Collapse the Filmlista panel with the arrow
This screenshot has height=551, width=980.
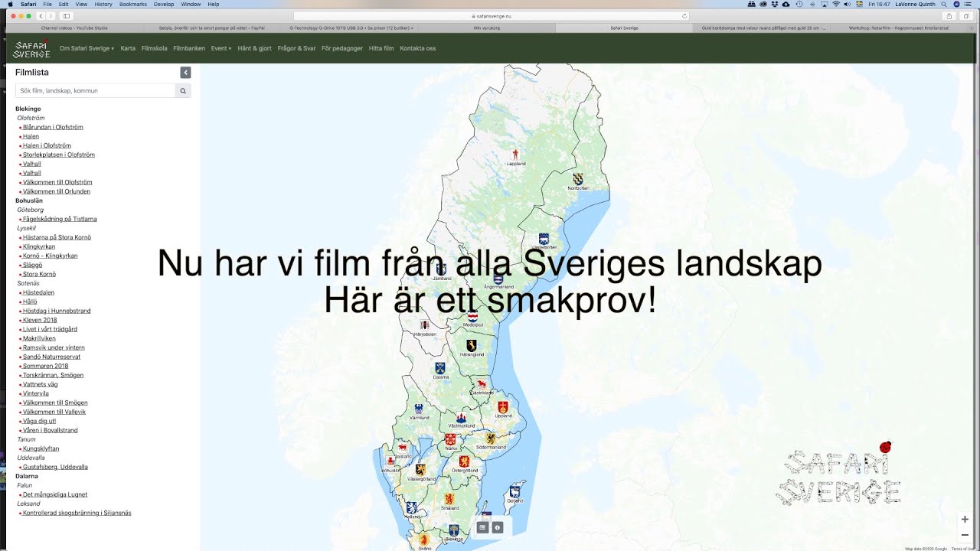tap(185, 72)
